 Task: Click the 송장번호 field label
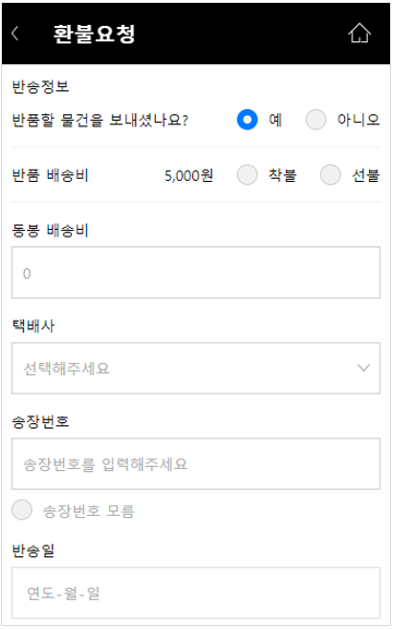(41, 422)
